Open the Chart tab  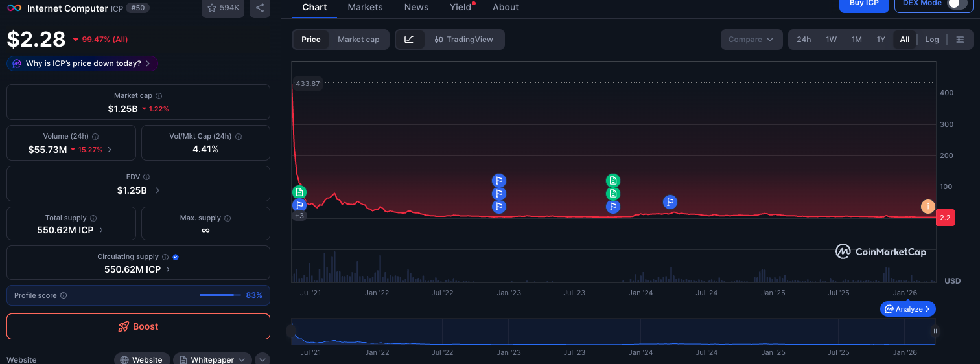[314, 8]
